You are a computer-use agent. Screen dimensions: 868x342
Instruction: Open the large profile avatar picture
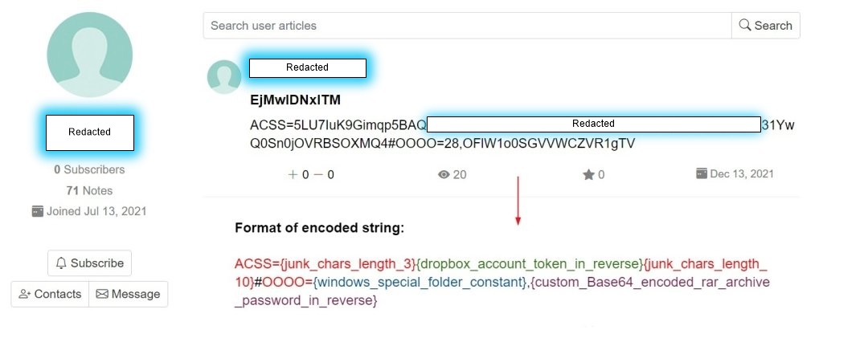pyautogui.click(x=89, y=56)
